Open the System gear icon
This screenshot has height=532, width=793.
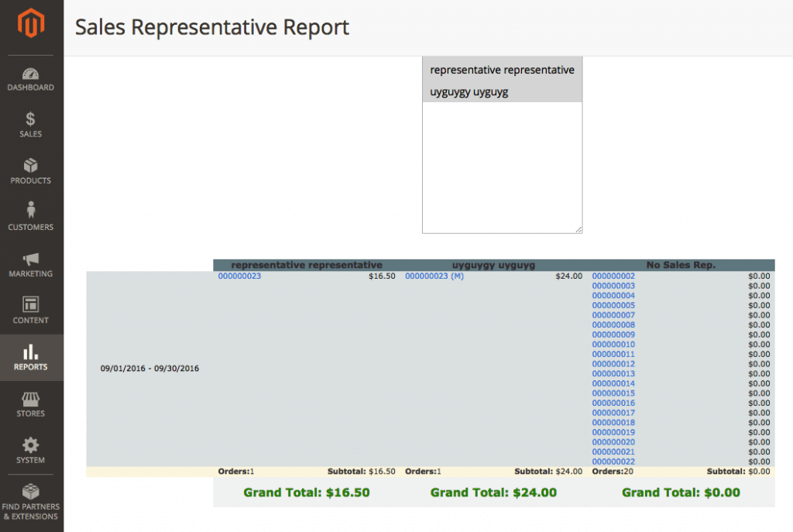point(31,445)
